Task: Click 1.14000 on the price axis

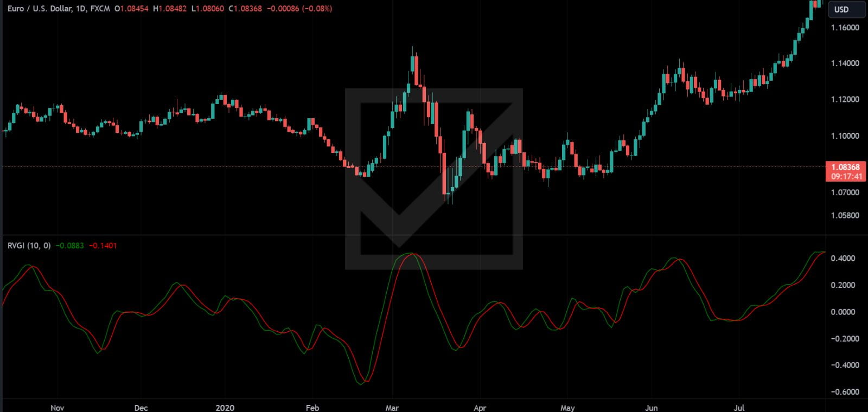Action: coord(845,63)
